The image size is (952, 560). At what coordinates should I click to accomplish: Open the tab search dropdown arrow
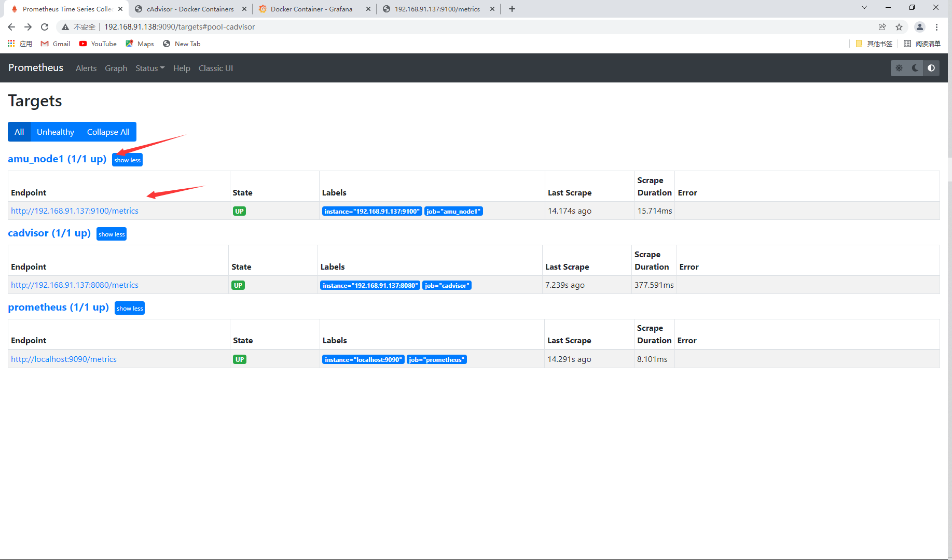864,7
